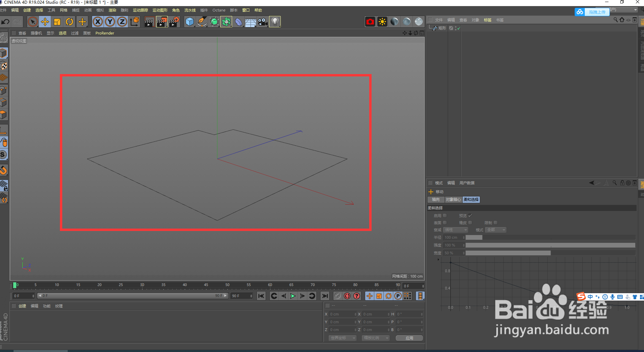Viewport: 644px width, 352px height.
Task: Toggle the 橡皮 checkbox
Action: click(470, 222)
